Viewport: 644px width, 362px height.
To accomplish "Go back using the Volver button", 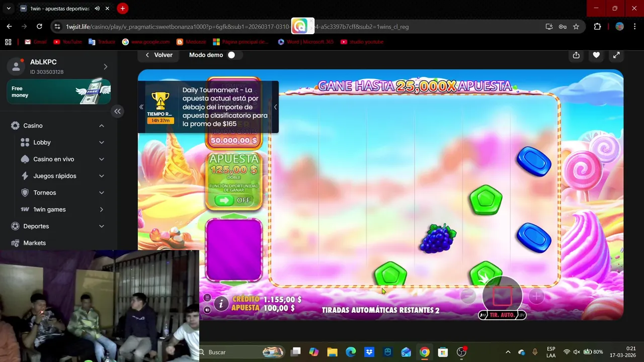I will 158,55.
